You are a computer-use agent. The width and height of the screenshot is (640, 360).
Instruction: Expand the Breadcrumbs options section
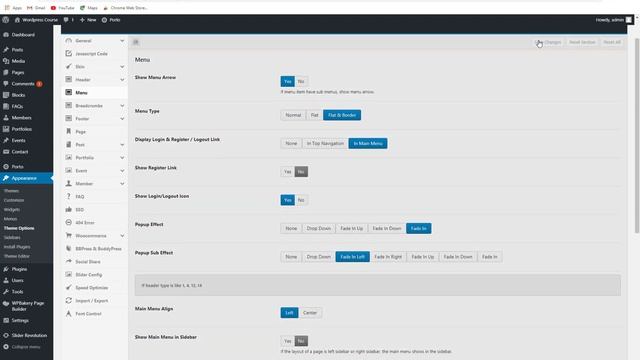pos(95,106)
